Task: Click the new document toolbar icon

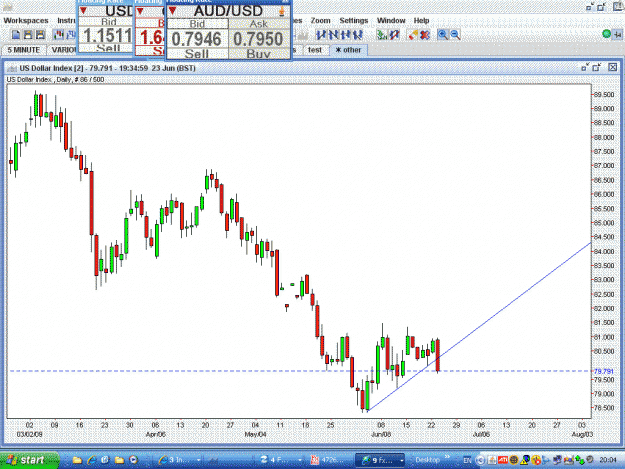Action: click(16, 35)
